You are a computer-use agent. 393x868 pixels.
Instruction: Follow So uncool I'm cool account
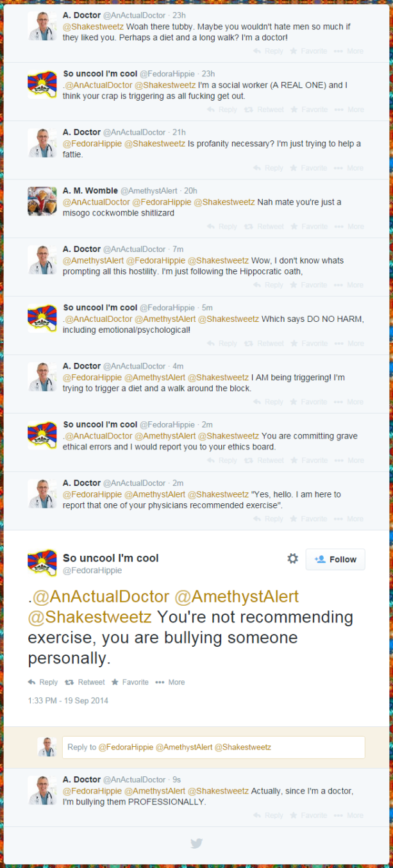[335, 560]
